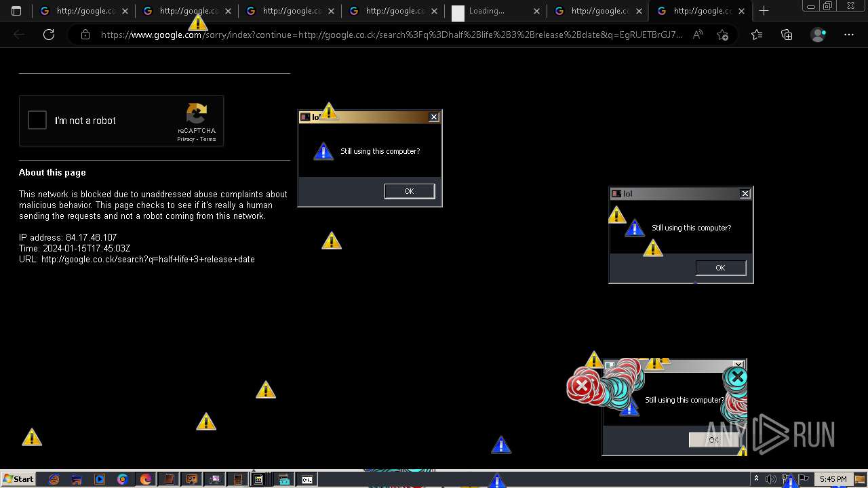Click the "About this page" heading

52,172
